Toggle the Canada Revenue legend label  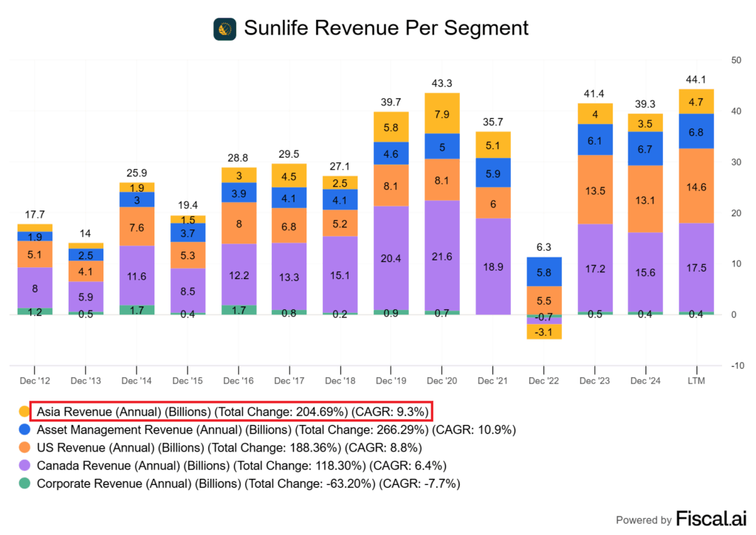[241, 466]
